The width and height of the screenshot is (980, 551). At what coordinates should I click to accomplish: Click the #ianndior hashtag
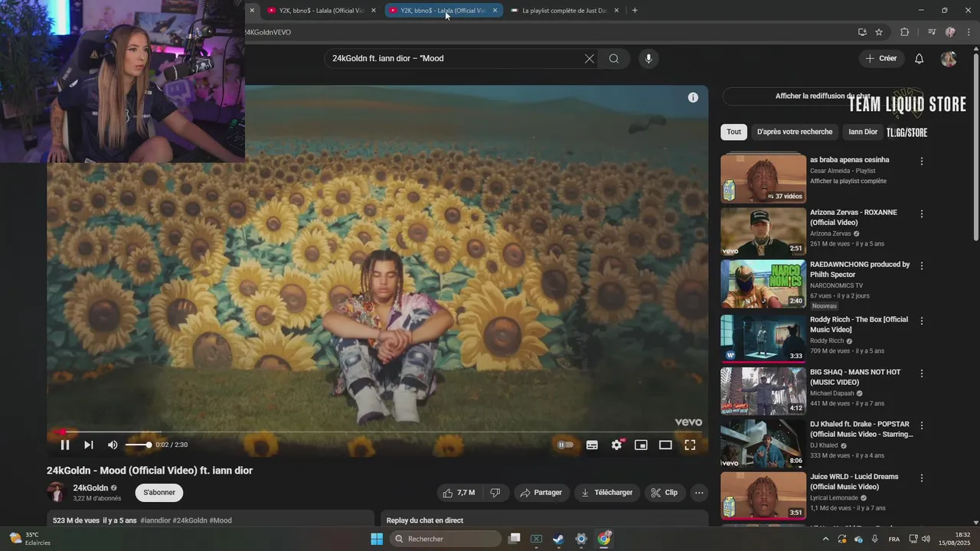point(155,520)
